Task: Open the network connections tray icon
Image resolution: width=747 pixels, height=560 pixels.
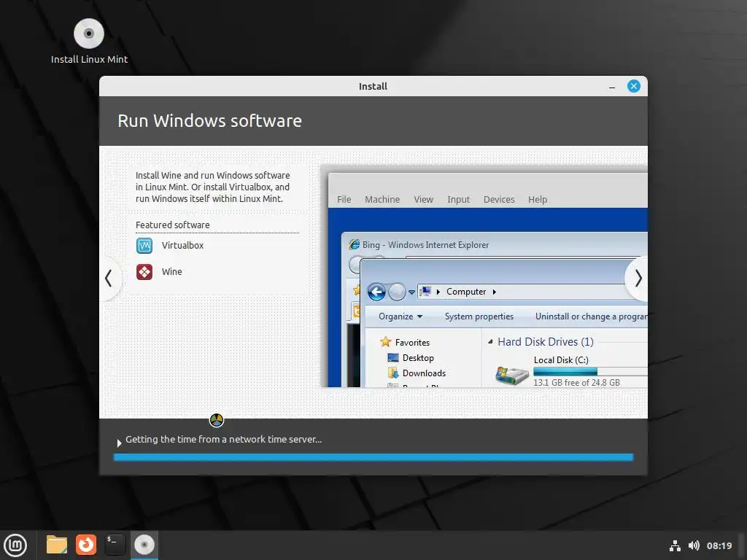Action: click(675, 545)
